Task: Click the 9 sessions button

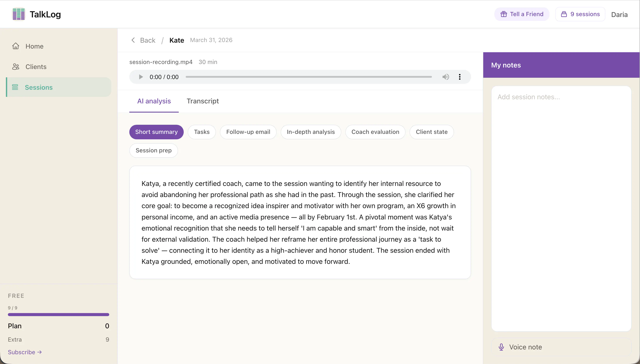Action: [x=580, y=14]
